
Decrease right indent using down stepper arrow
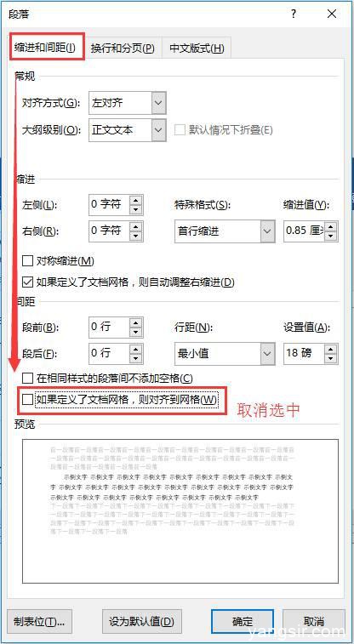(136, 237)
